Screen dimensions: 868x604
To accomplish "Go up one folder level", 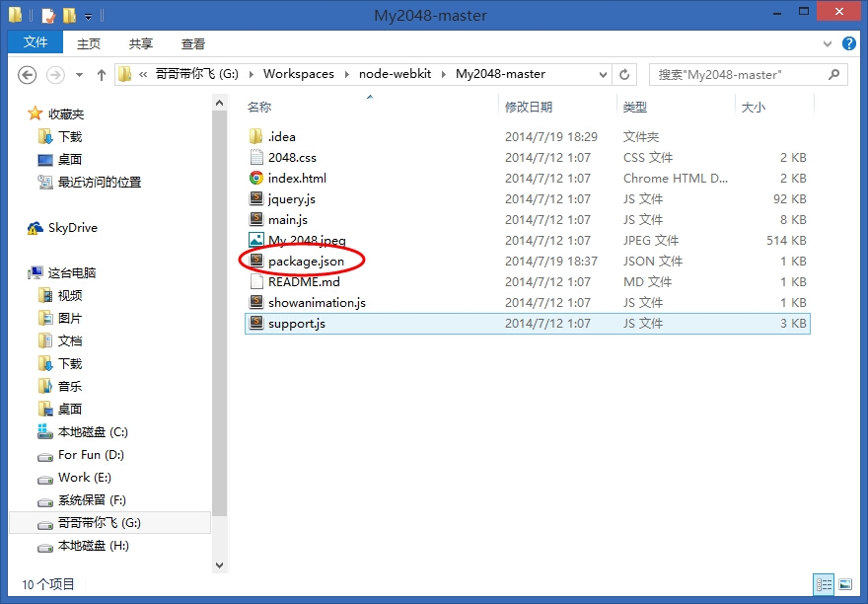I will pyautogui.click(x=101, y=75).
